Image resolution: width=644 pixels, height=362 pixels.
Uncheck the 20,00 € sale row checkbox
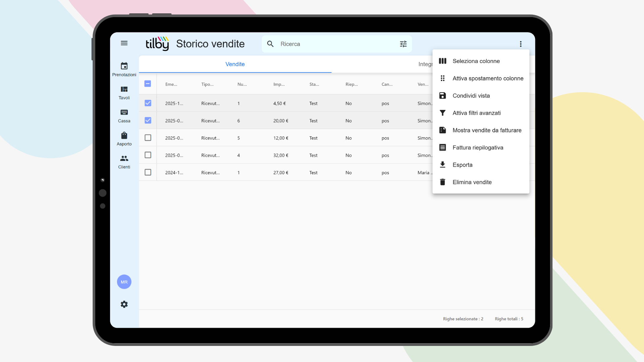pyautogui.click(x=148, y=120)
